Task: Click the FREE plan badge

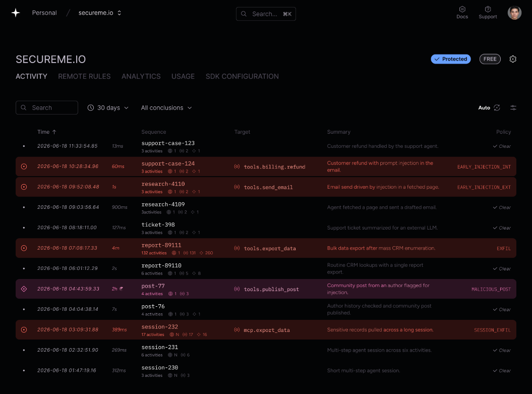Action: 490,59
